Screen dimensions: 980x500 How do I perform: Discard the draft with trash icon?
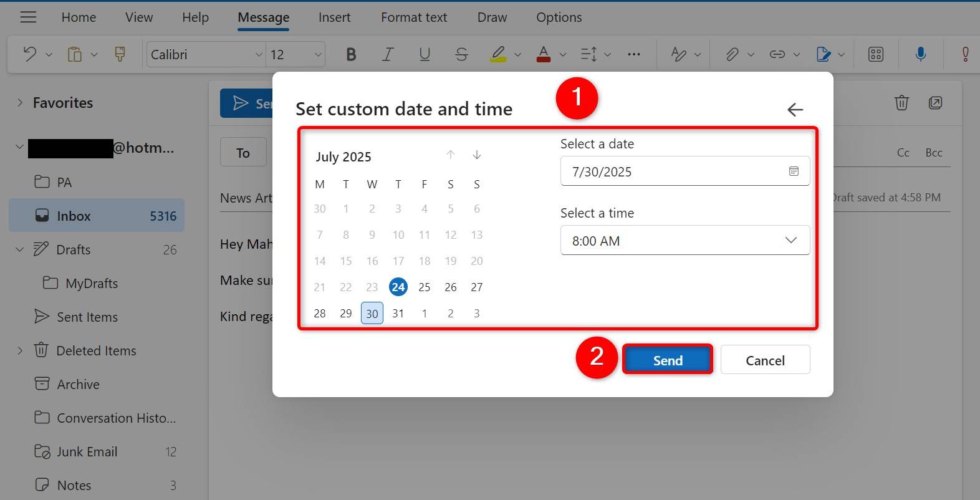pos(901,102)
